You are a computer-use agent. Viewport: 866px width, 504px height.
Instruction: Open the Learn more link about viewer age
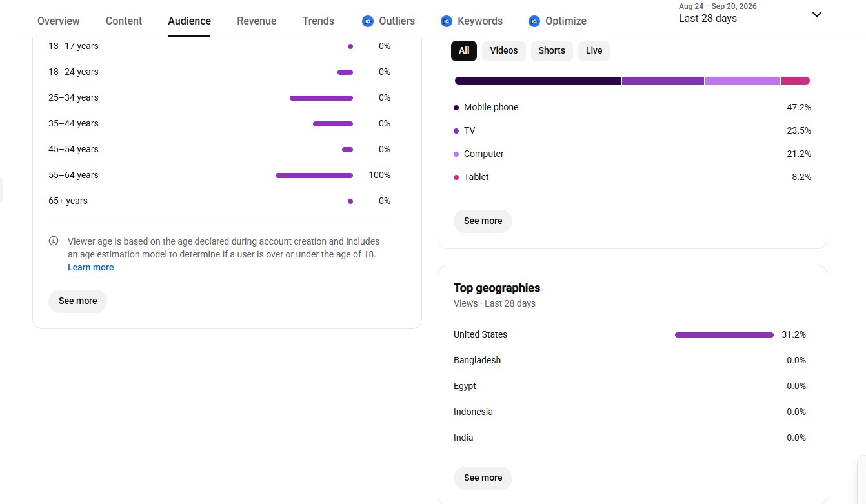(91, 268)
